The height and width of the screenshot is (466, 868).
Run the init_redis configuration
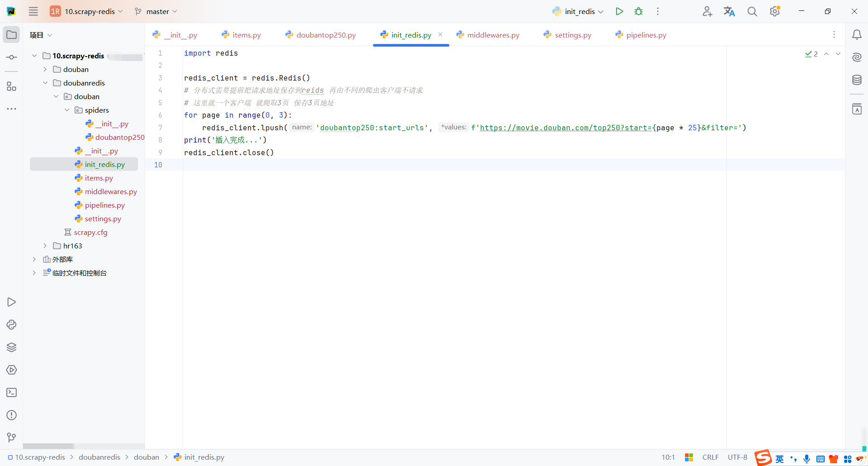coord(619,11)
